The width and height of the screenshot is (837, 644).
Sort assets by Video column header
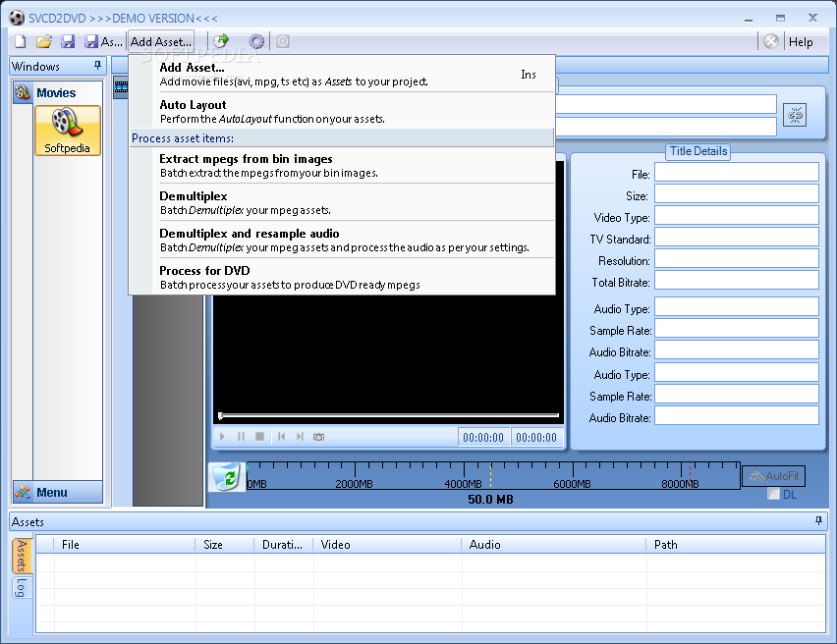[x=387, y=545]
